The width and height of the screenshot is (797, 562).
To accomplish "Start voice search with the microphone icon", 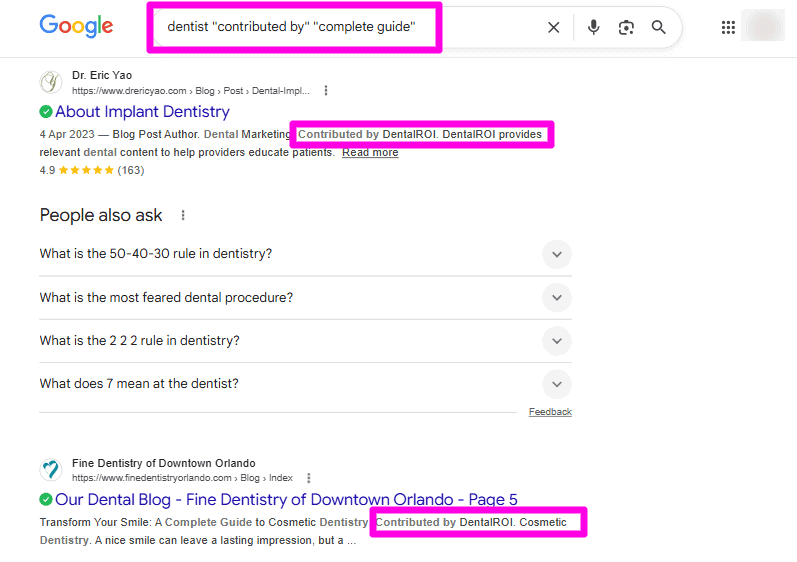I will click(593, 27).
